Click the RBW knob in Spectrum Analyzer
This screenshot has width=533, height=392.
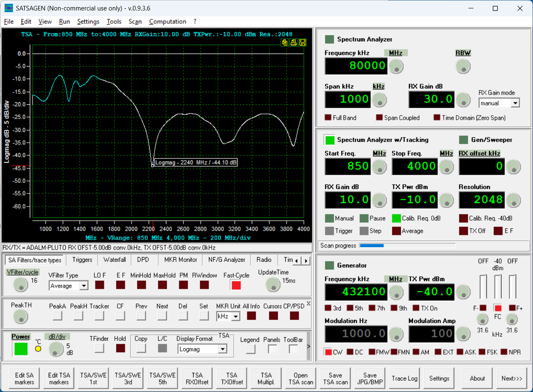[463, 66]
